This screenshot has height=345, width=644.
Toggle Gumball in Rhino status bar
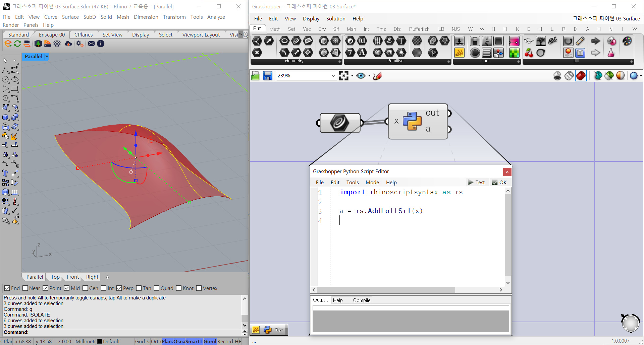tap(210, 342)
